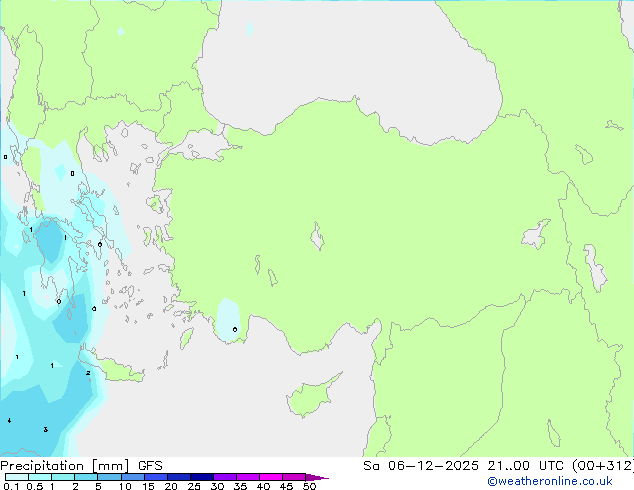
Task: Click the map value "4" over the sea
Action: (9, 421)
